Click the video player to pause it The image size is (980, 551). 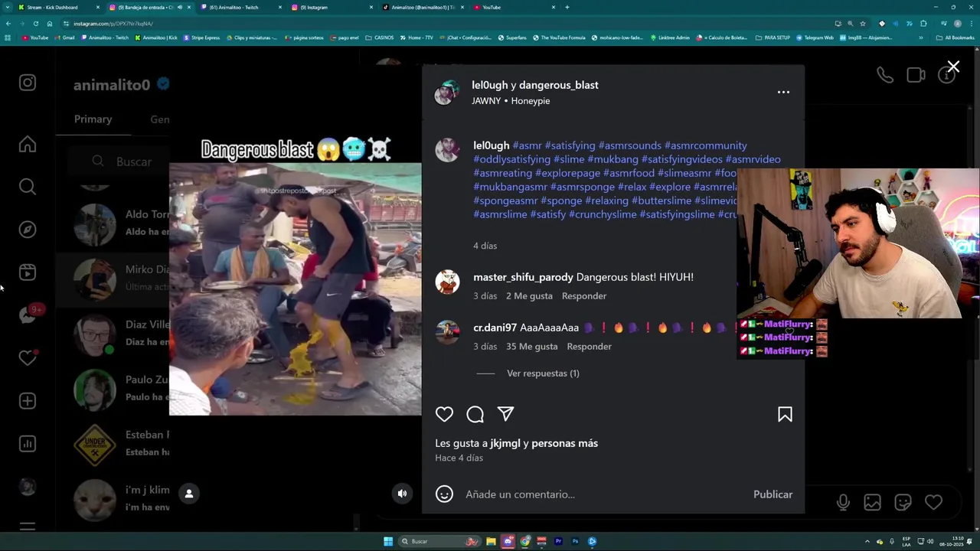pyautogui.click(x=296, y=289)
